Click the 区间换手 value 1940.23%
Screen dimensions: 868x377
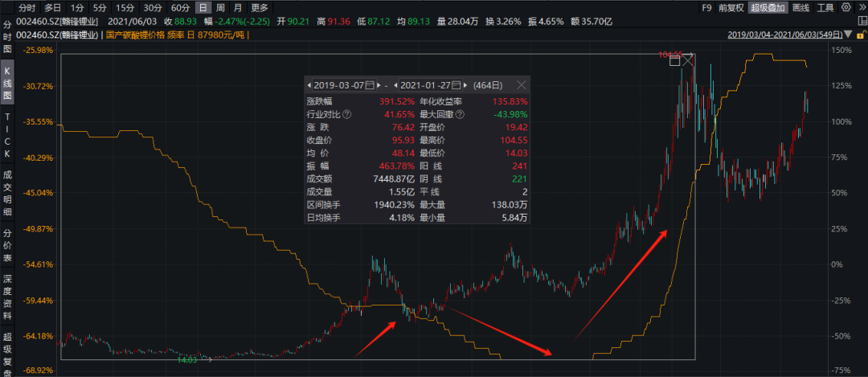point(392,205)
